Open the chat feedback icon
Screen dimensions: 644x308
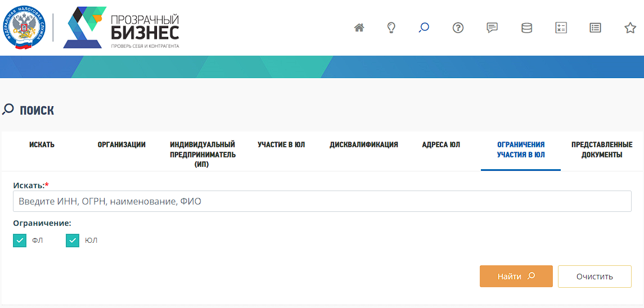492,28
